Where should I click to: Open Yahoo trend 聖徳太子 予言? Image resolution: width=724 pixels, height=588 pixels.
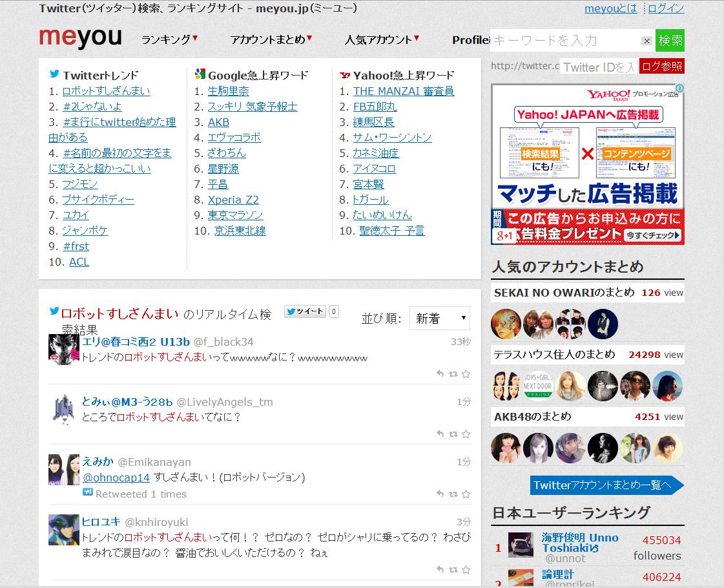[x=392, y=231]
